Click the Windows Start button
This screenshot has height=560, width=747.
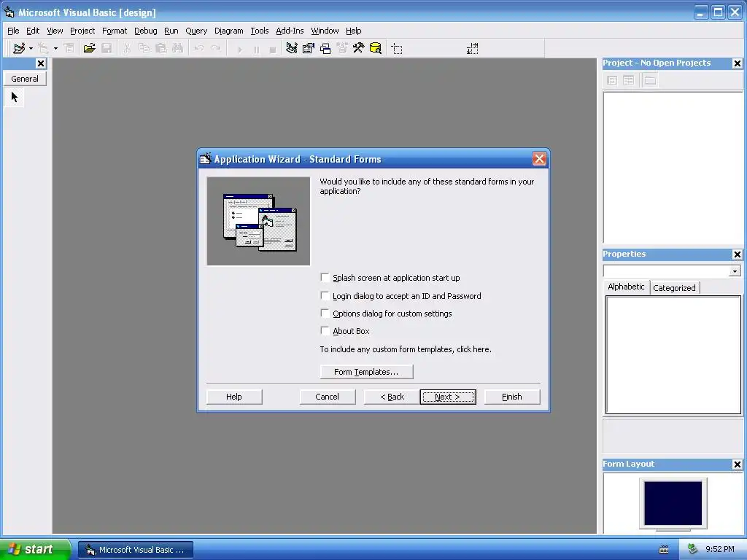[x=35, y=549]
